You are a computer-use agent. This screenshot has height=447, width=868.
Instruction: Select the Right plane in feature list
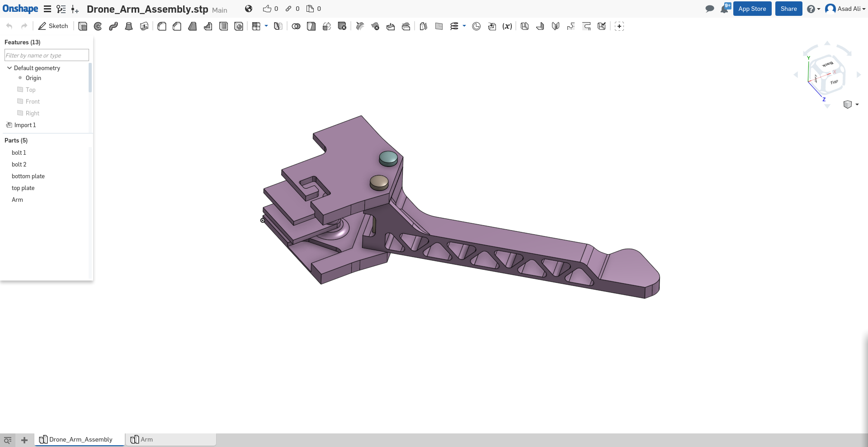pos(33,113)
